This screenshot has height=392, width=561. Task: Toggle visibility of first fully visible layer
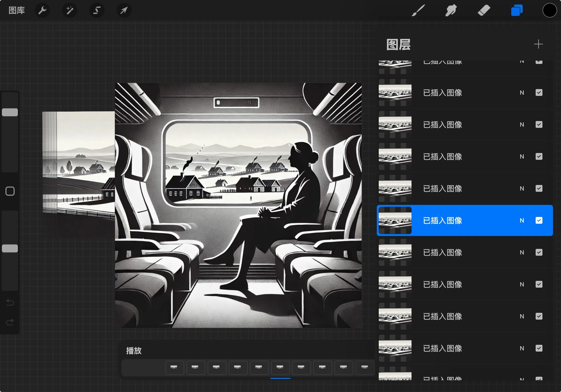pyautogui.click(x=539, y=93)
